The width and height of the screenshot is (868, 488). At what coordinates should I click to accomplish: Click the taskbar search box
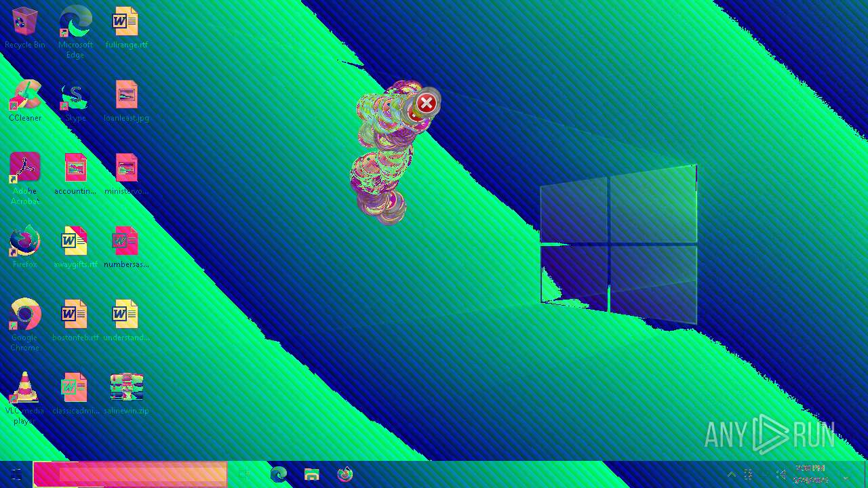pyautogui.click(x=130, y=474)
